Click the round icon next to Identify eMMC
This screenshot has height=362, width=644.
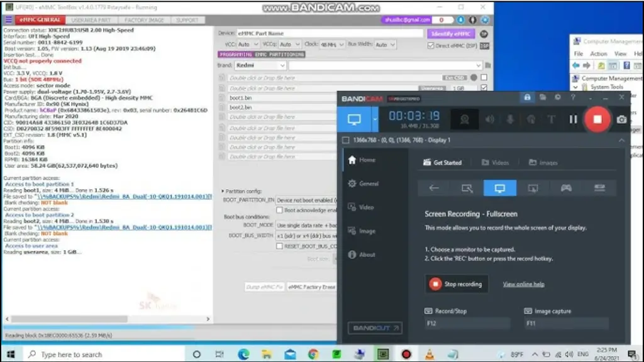(484, 34)
